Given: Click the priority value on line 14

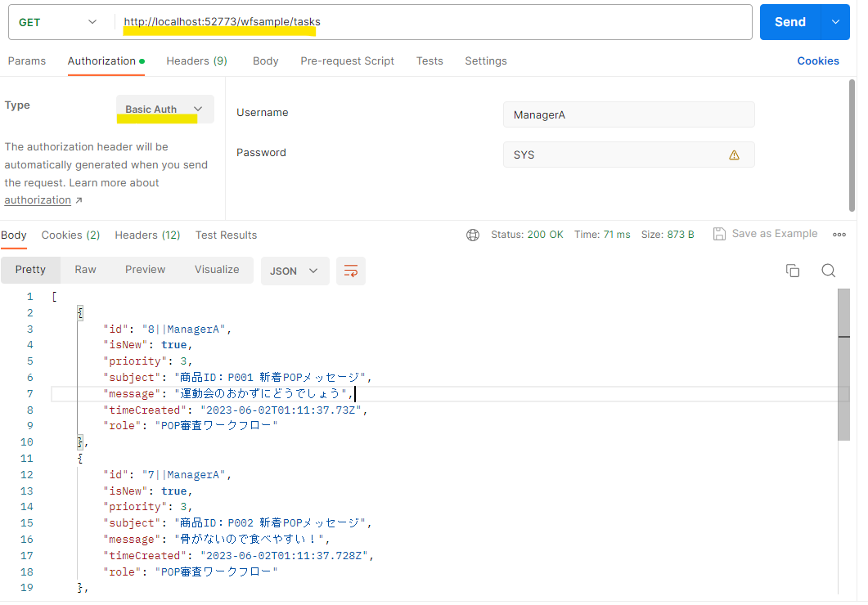Looking at the screenshot, I should coord(183,507).
